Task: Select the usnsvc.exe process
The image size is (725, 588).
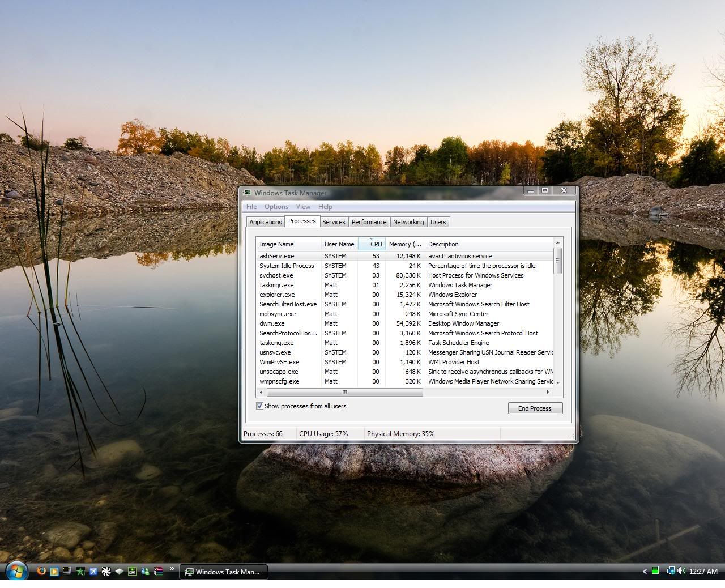Action: point(404,352)
